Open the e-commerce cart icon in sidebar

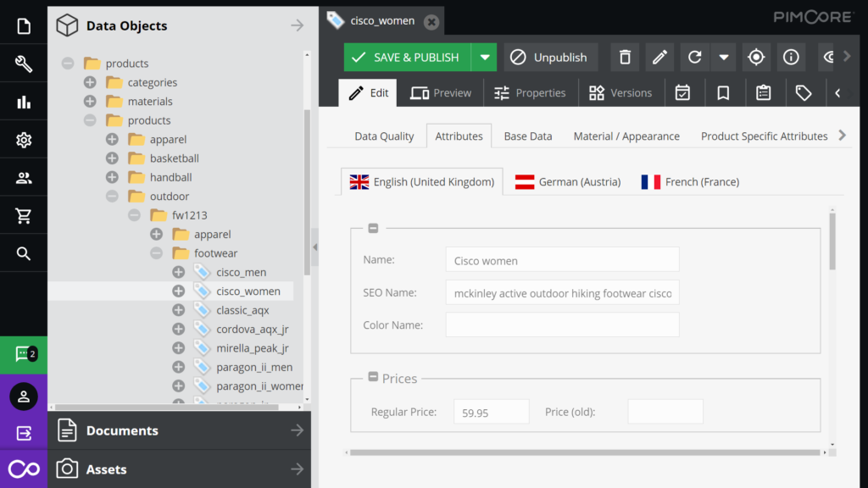tap(24, 215)
